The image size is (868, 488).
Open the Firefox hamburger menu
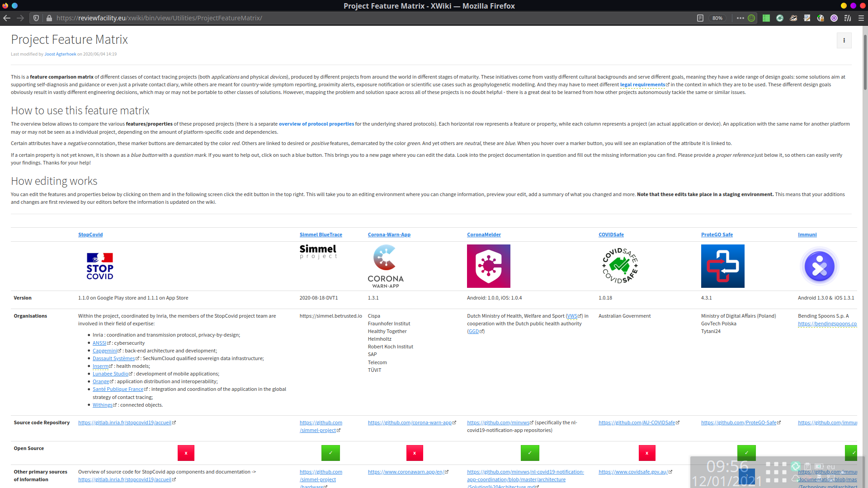[861, 18]
